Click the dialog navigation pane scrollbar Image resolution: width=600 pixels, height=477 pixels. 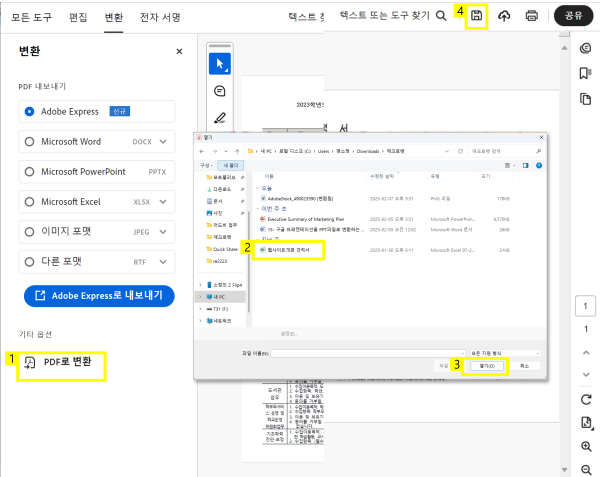(249, 260)
